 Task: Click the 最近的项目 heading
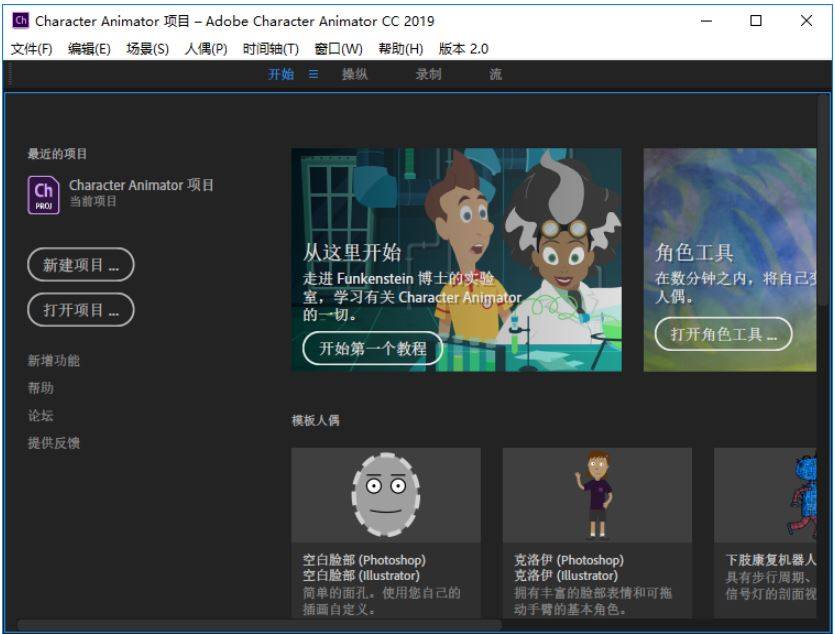tap(57, 154)
